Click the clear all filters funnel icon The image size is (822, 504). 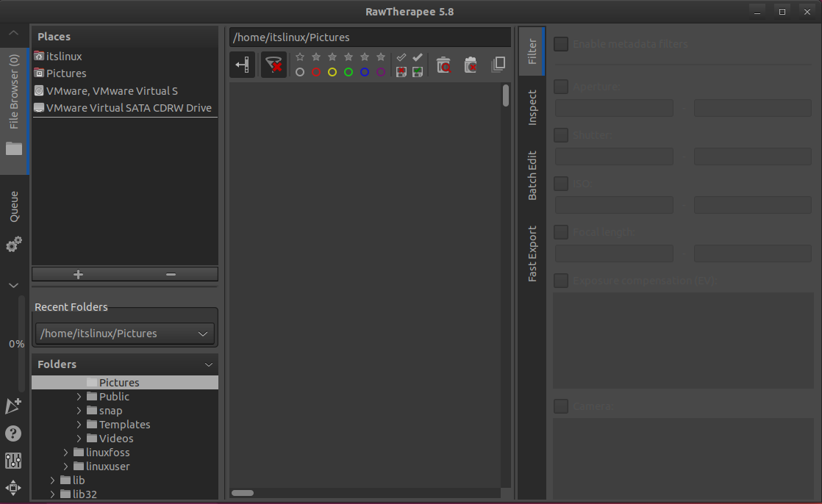[x=274, y=65]
